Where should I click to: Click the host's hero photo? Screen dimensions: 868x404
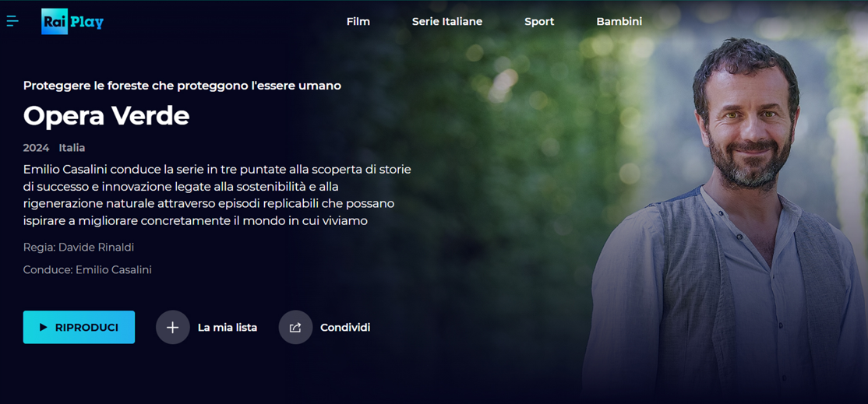point(725,221)
